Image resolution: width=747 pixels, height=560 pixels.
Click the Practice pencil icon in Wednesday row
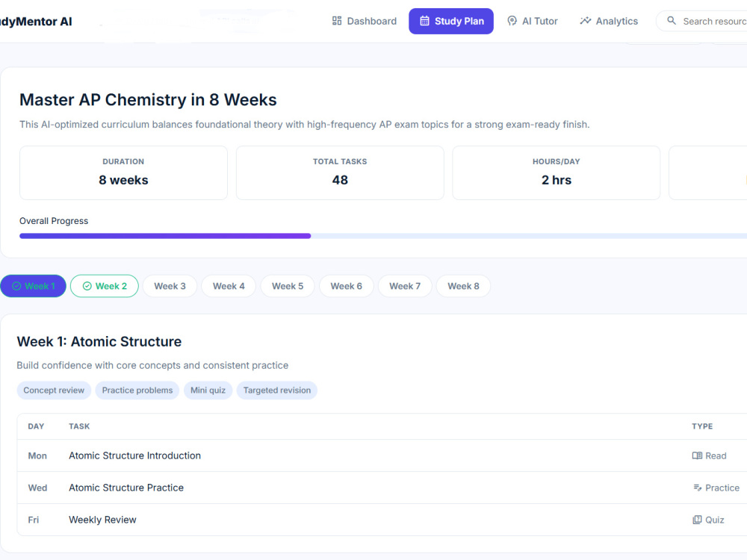(x=698, y=488)
